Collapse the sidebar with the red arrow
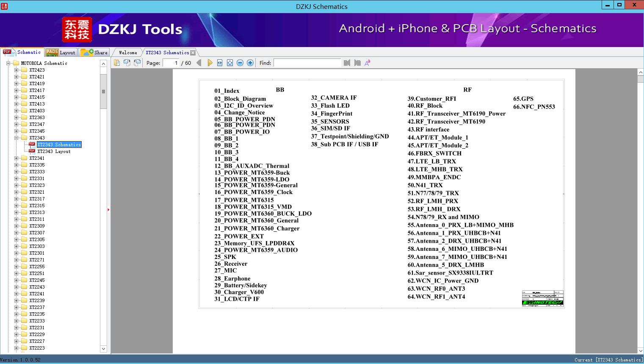The width and height of the screenshot is (644, 364). 108,210
